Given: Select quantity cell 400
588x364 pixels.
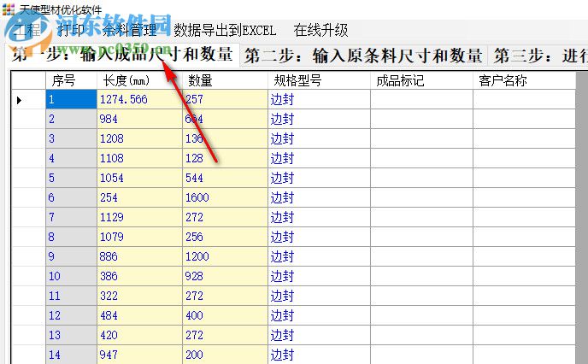Looking at the screenshot, I should pos(225,315).
